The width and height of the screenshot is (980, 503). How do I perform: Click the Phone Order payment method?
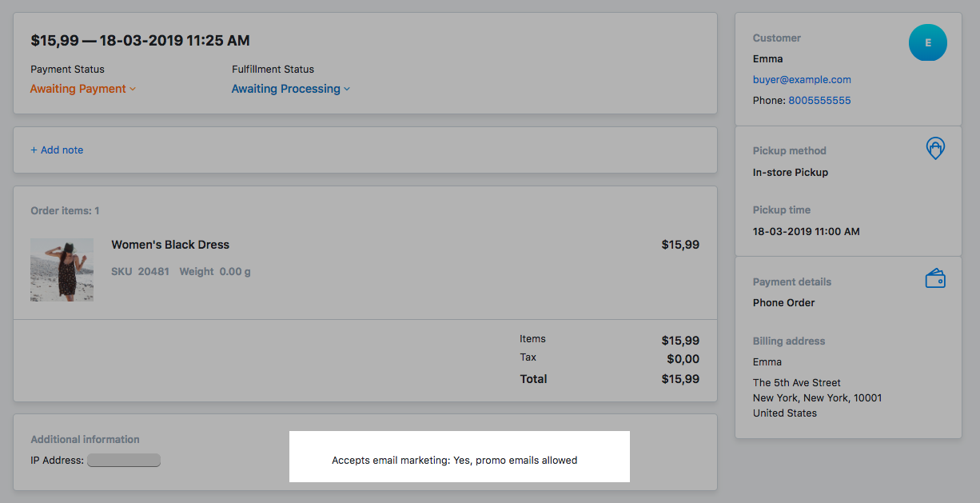784,302
